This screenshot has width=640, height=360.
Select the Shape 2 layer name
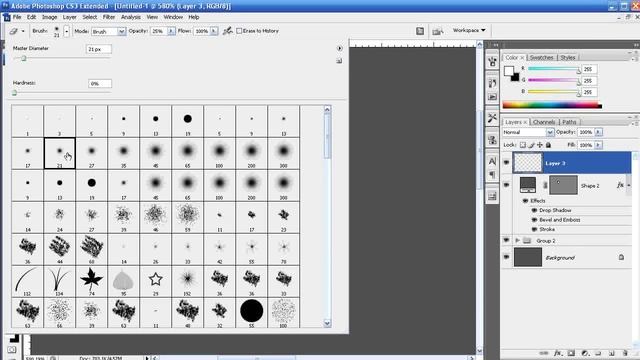(590, 186)
